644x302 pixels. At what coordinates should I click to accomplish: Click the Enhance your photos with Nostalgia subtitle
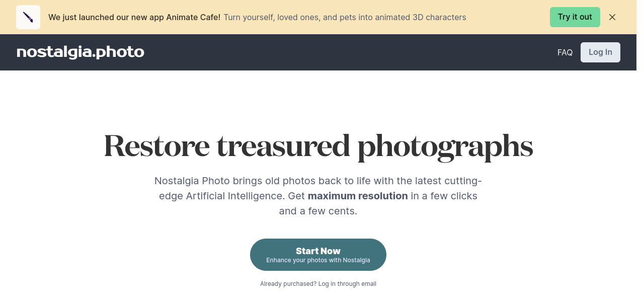(x=318, y=260)
